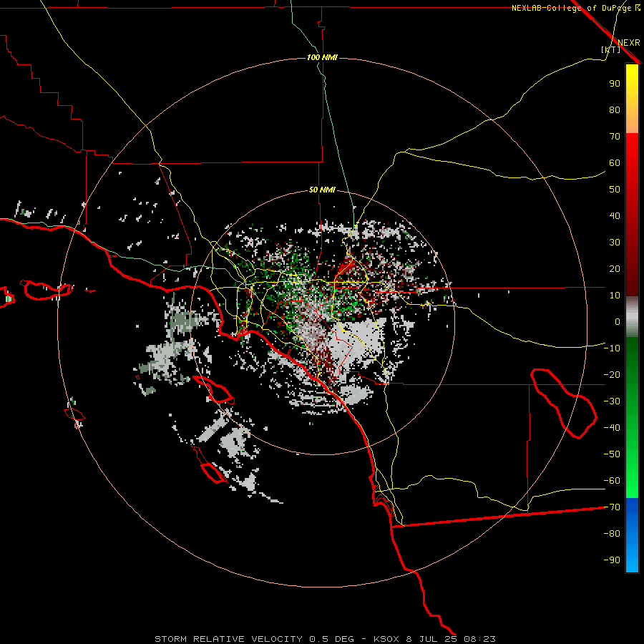Pick the light blue bottom segment of the color bar
Image resolution: width=644 pixels, height=644 pixels.
click(632, 559)
